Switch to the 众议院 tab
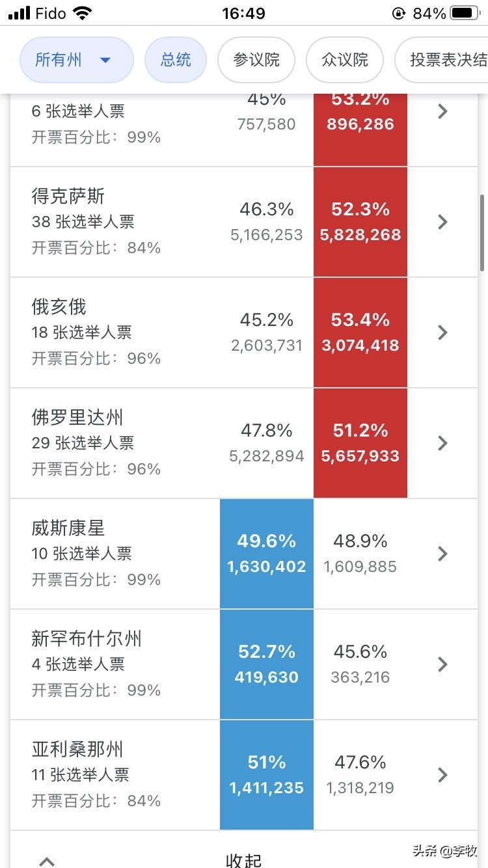488x868 pixels. (345, 60)
